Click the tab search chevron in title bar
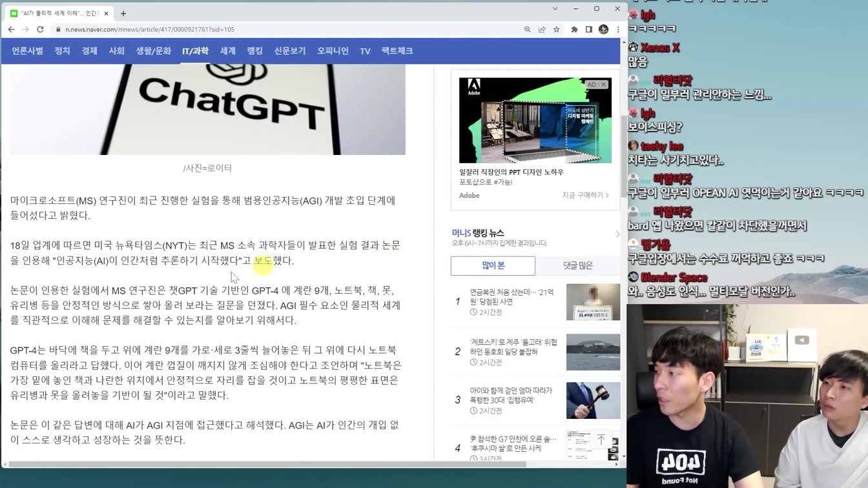Image resolution: width=868 pixels, height=488 pixels. point(555,9)
